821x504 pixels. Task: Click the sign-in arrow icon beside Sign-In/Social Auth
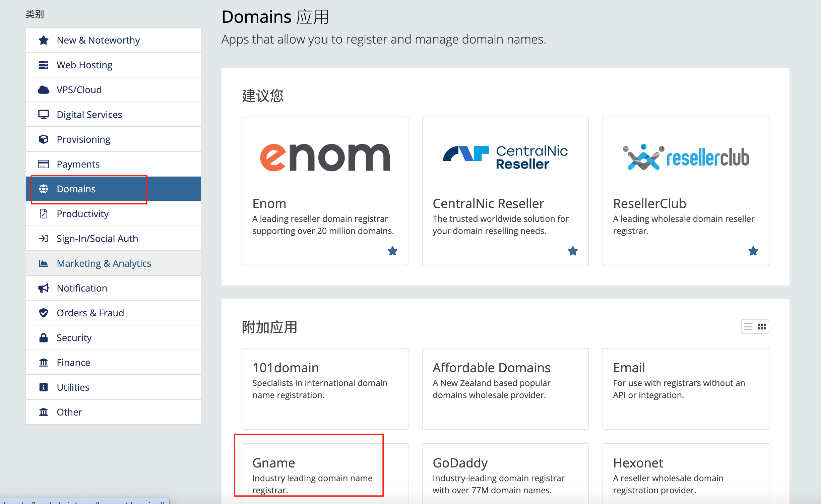coord(44,239)
